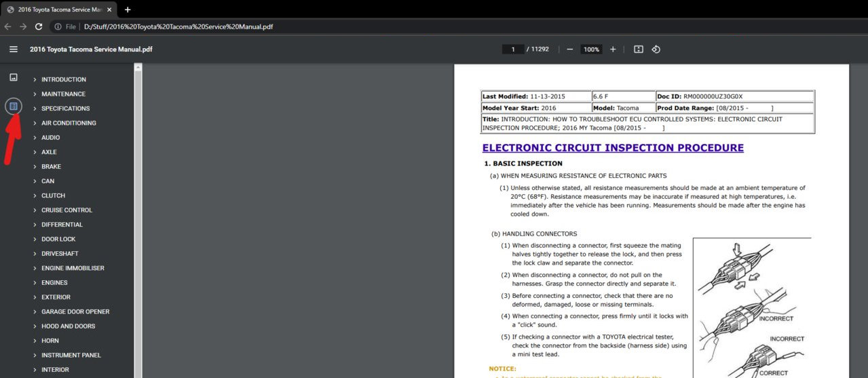This screenshot has width=868, height=378.
Task: Show document outline view in sidebar
Action: [x=13, y=106]
